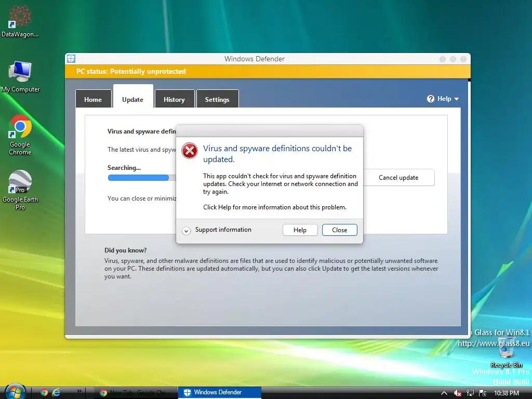532x399 pixels.
Task: Open Google Earth Pro desktop icon
Action: pos(20,190)
